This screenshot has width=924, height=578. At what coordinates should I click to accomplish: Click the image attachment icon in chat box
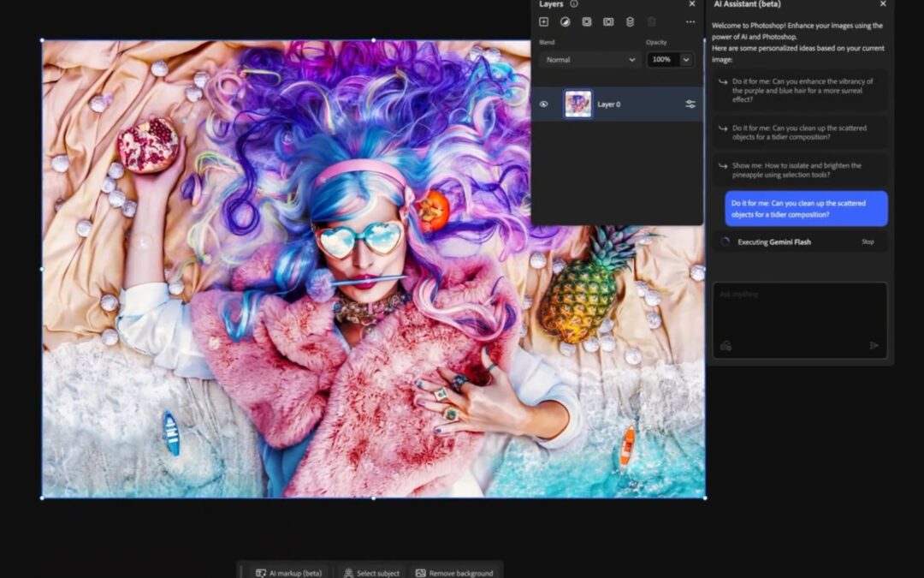click(x=726, y=346)
